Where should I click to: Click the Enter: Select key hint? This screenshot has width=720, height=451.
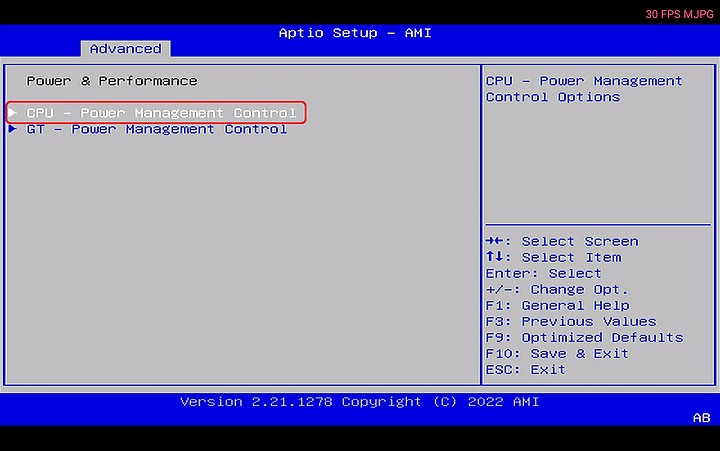click(x=544, y=273)
